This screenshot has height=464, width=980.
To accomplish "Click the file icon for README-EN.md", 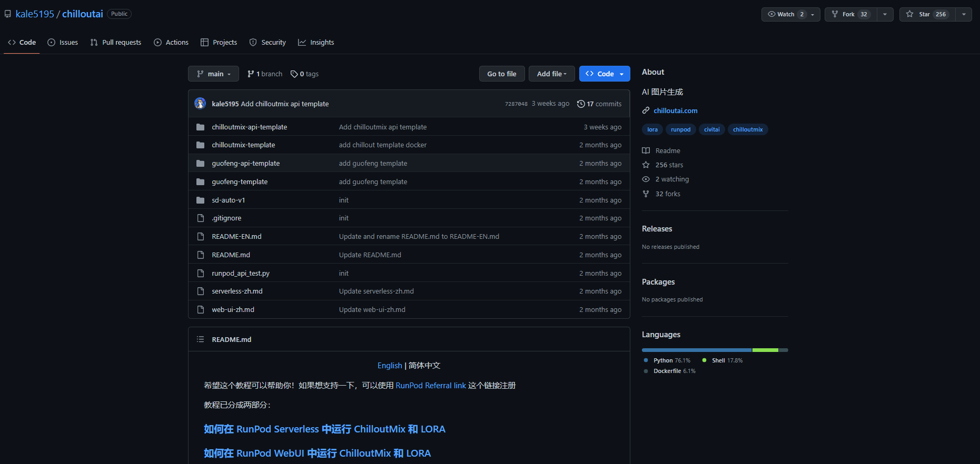I will click(x=200, y=236).
